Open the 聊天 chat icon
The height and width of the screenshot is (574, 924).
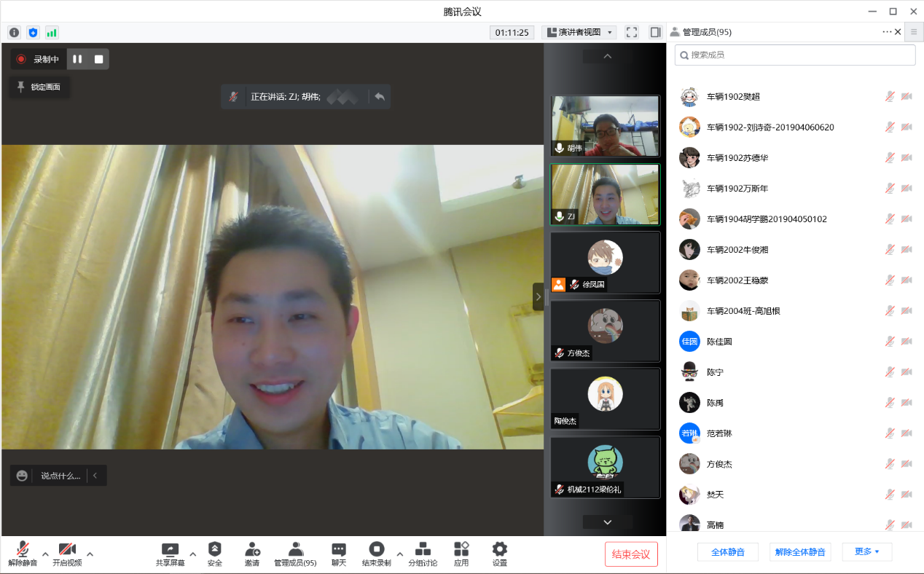[x=339, y=550]
